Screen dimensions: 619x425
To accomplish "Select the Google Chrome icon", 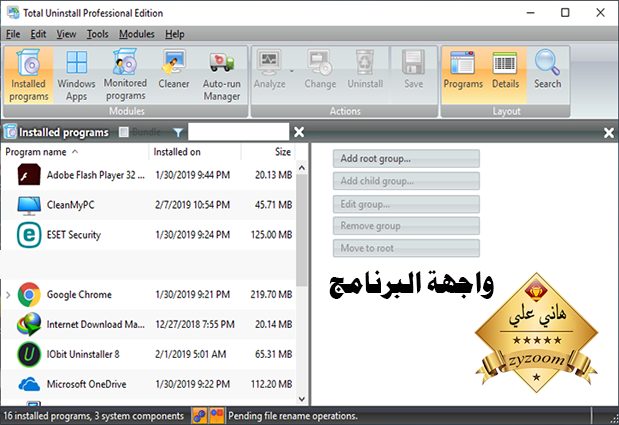I will coord(29,294).
